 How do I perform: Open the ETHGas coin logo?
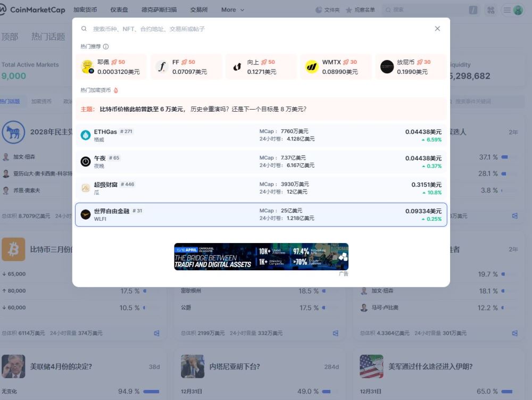tap(86, 135)
